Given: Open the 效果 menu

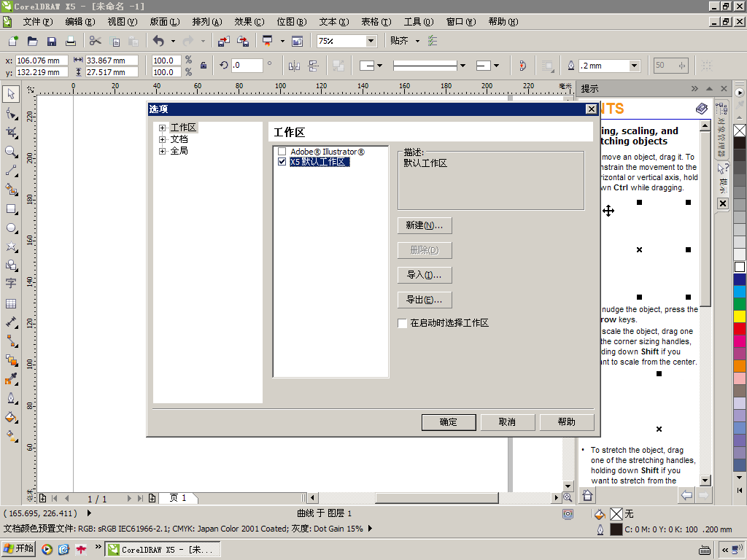Looking at the screenshot, I should [x=249, y=22].
